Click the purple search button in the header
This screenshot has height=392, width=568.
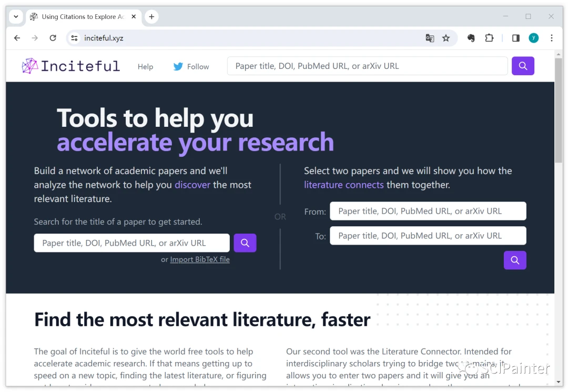[523, 66]
